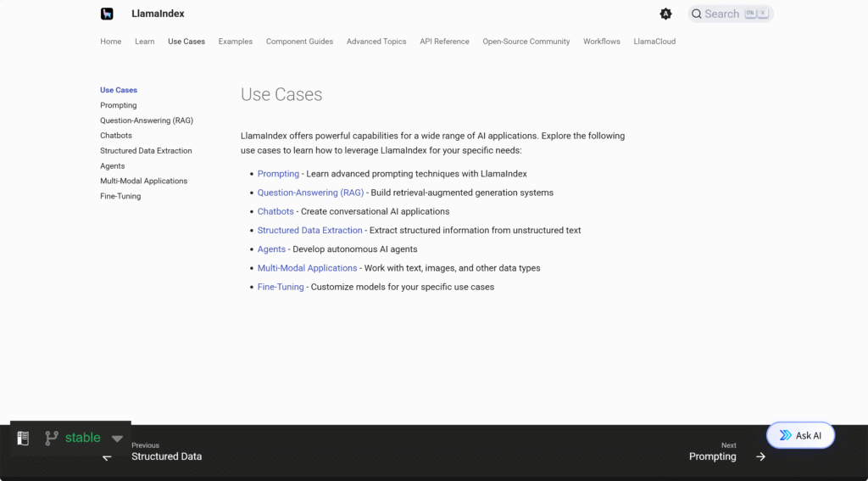This screenshot has width=868, height=481.
Task: Go to the LlamaCloud tab
Action: click(654, 42)
